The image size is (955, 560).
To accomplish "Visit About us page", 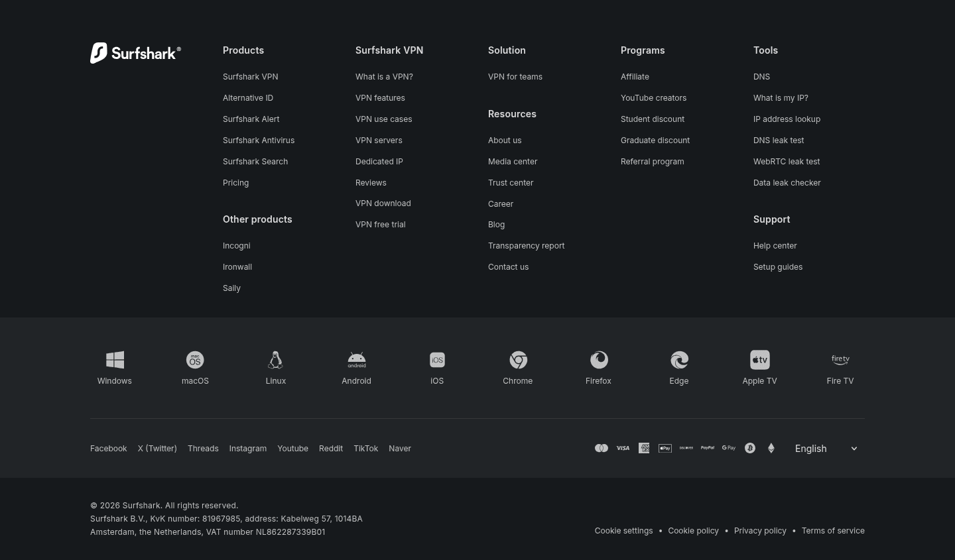I will pyautogui.click(x=505, y=140).
